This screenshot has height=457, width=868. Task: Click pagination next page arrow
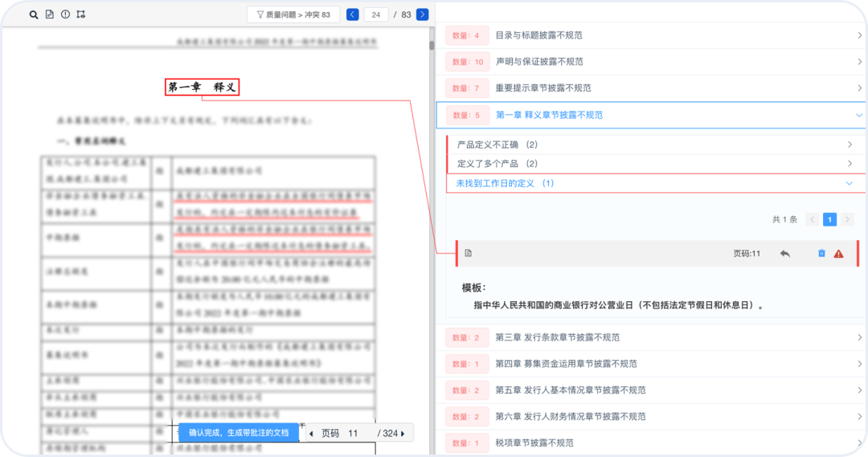point(847,219)
